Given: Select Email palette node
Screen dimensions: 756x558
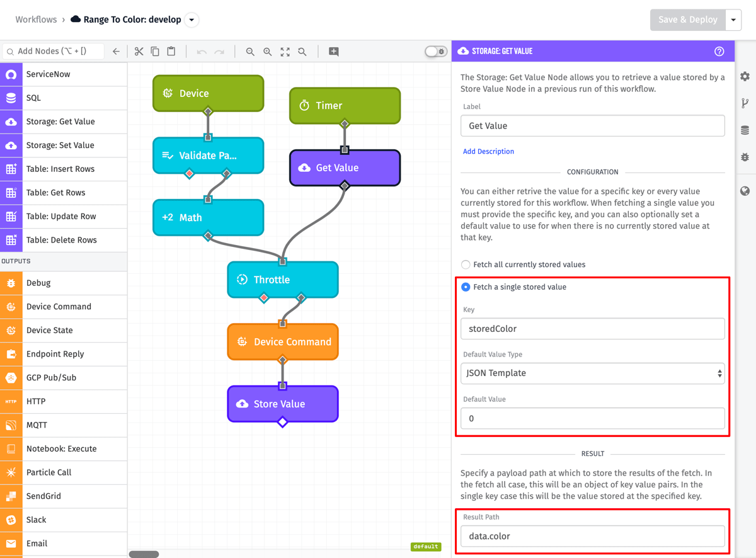Looking at the screenshot, I should point(64,544).
